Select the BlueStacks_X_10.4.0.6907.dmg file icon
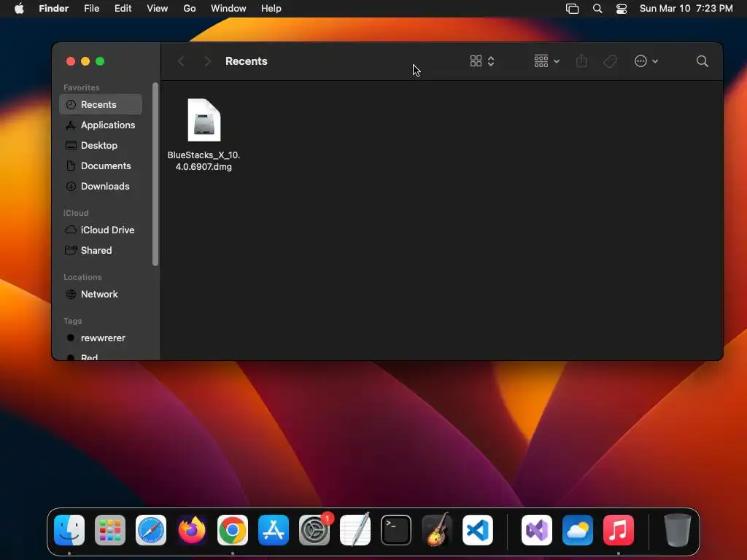Viewport: 747px width, 560px height. [x=204, y=120]
